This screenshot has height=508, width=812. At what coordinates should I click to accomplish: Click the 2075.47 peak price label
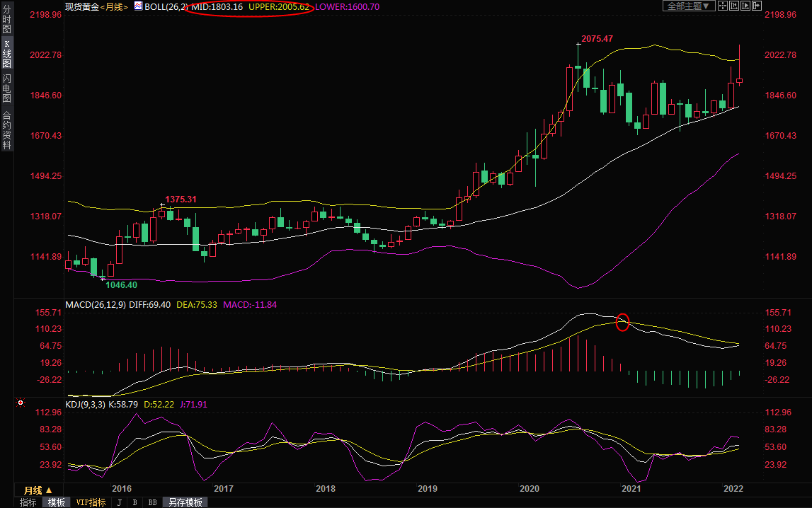click(x=597, y=39)
